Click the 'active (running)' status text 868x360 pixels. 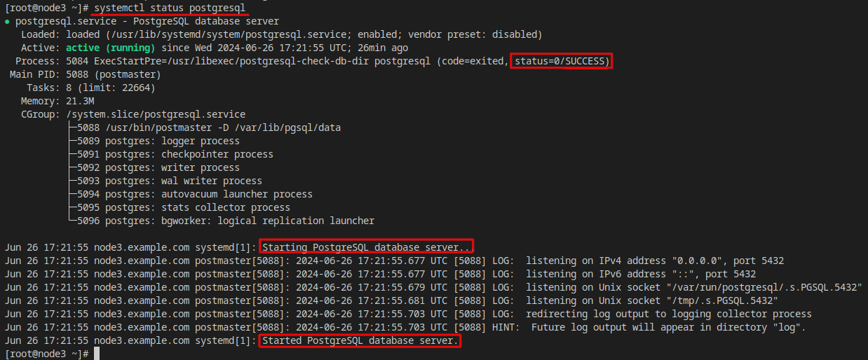click(110, 48)
